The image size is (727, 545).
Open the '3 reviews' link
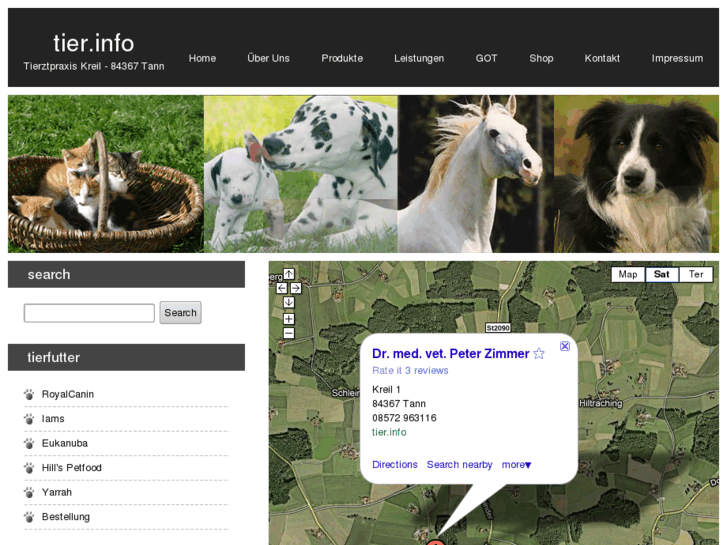(x=427, y=371)
